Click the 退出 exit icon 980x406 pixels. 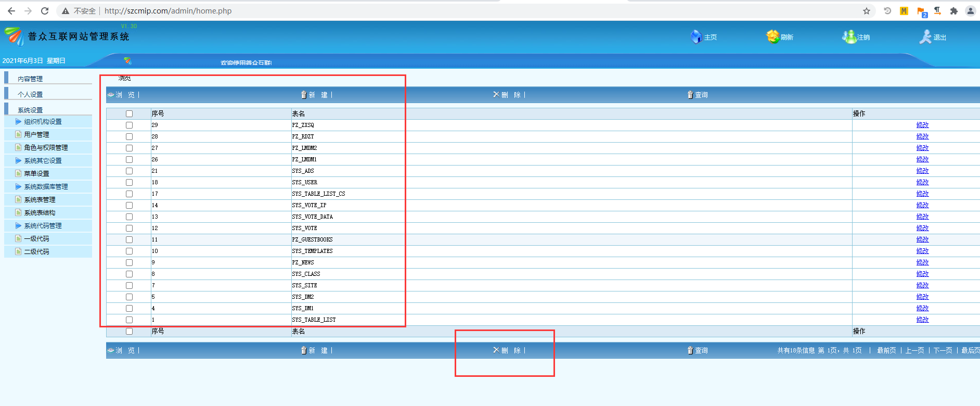coord(925,37)
